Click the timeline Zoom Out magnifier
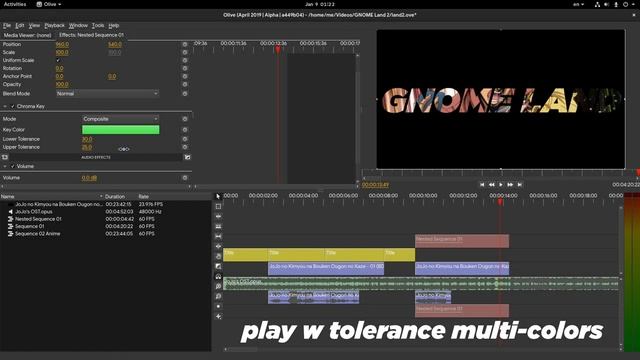 click(218, 296)
